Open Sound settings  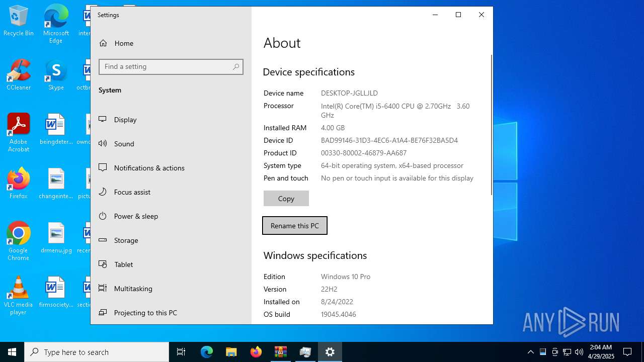tap(171, 144)
